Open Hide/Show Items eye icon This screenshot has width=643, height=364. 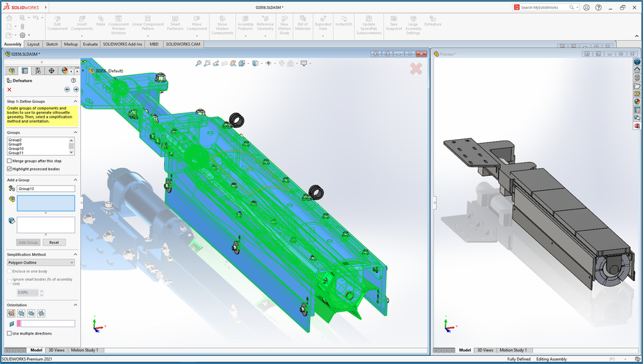[269, 64]
